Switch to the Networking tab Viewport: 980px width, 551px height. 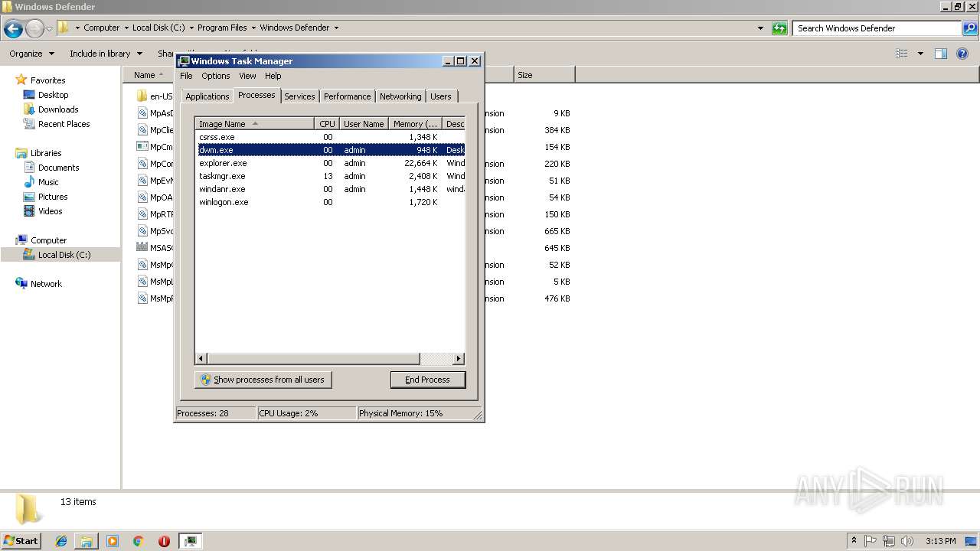tap(400, 96)
